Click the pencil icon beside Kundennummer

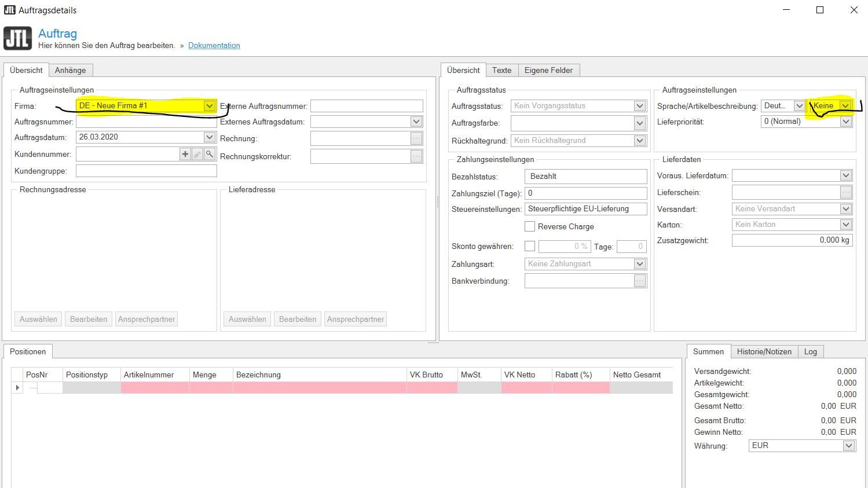(x=197, y=154)
